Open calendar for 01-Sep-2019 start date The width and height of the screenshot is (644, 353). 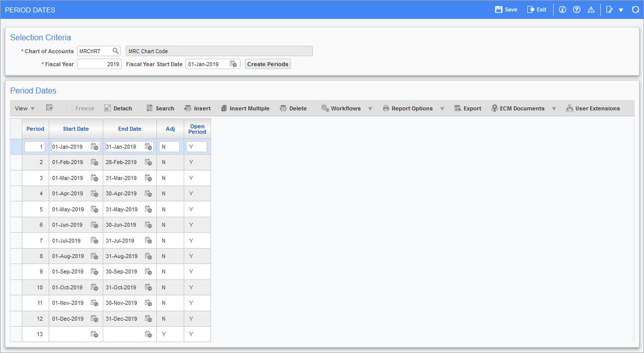pos(94,271)
